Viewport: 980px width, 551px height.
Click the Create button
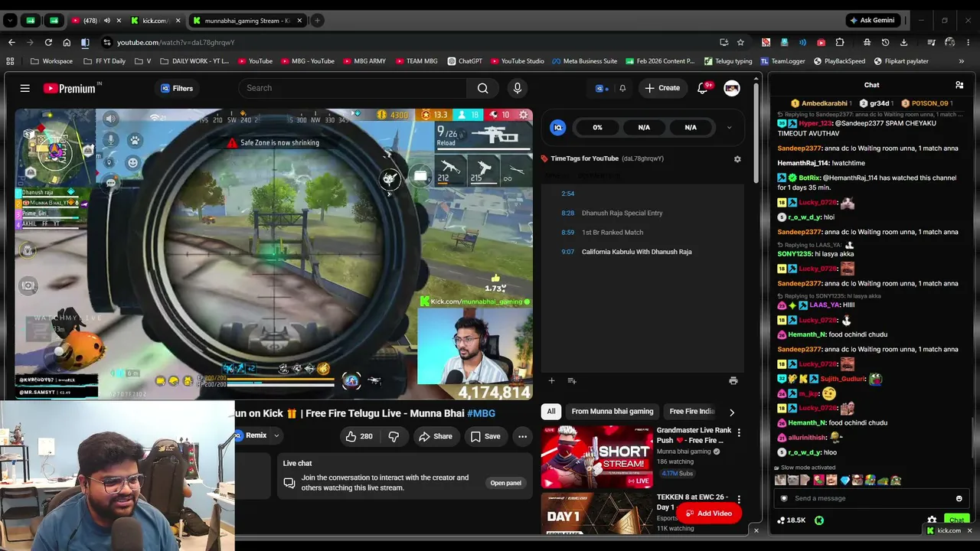tap(662, 88)
